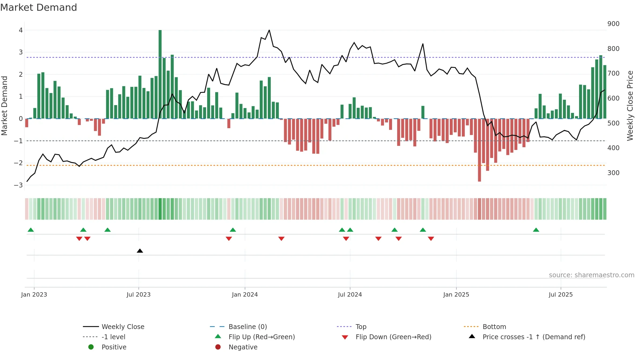
Task: Click the green Positive circle legend marker
Action: click(91, 347)
